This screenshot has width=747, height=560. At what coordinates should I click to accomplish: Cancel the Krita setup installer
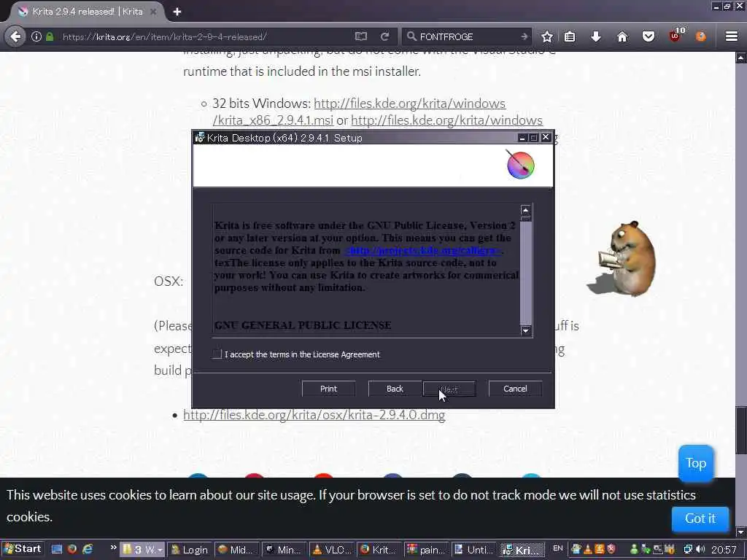click(515, 389)
